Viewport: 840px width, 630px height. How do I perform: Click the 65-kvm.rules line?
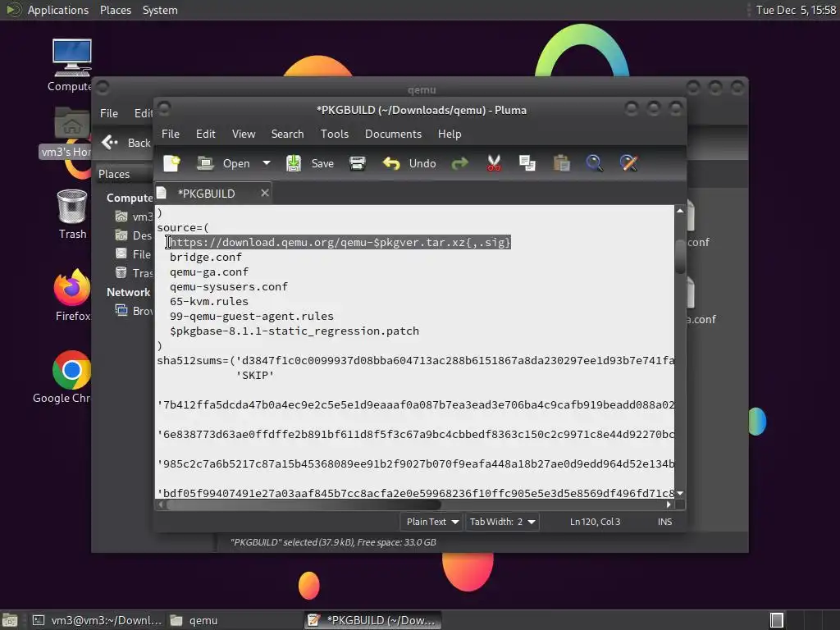tap(209, 302)
